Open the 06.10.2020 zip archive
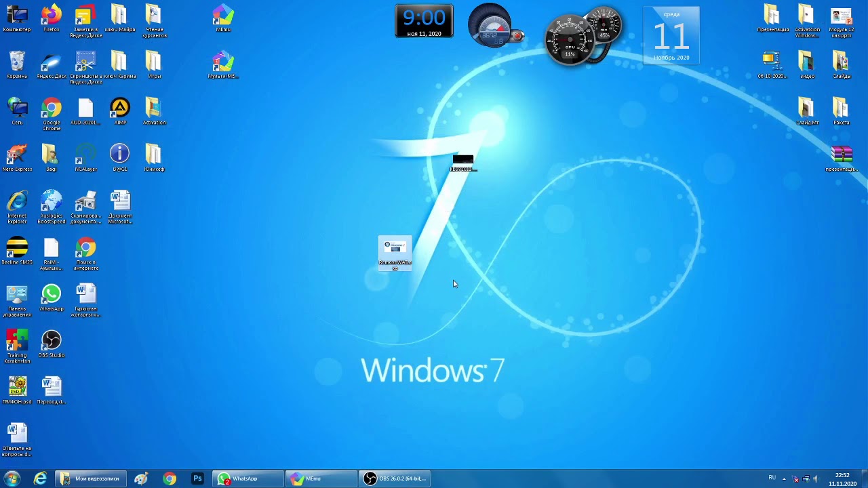Image resolution: width=868 pixels, height=488 pixels. point(772,65)
